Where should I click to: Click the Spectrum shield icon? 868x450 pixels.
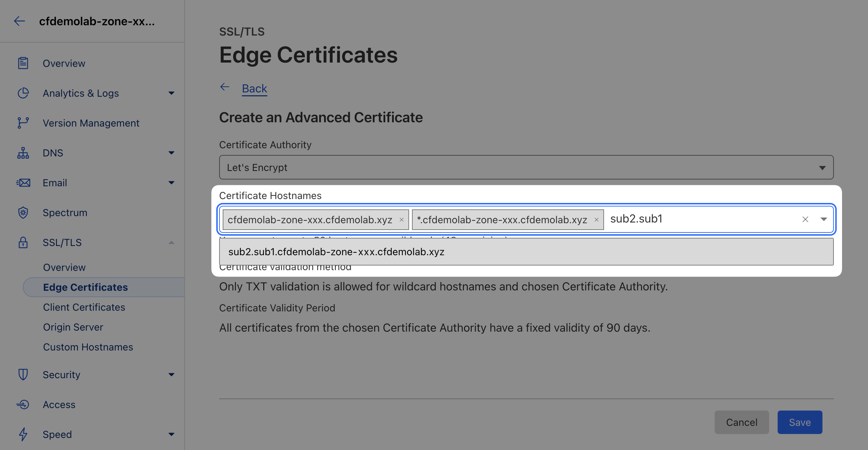(x=23, y=213)
